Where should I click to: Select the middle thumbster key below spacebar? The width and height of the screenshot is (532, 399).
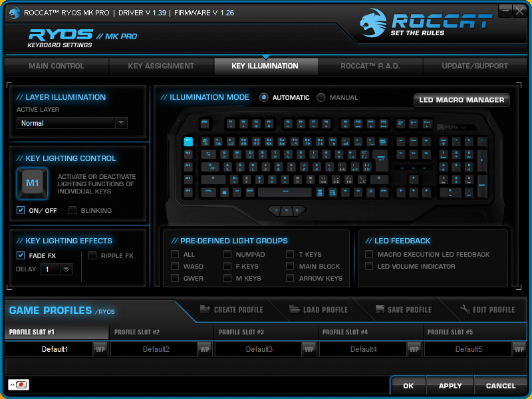tap(287, 210)
